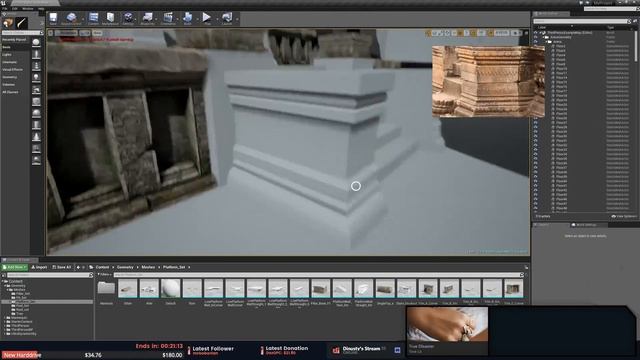Open the Source Control toolbar icon

click(71, 18)
